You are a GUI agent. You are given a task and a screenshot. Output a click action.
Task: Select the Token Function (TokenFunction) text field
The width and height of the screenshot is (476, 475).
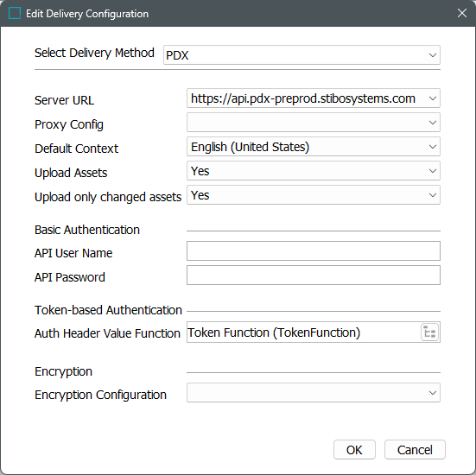[303, 332]
